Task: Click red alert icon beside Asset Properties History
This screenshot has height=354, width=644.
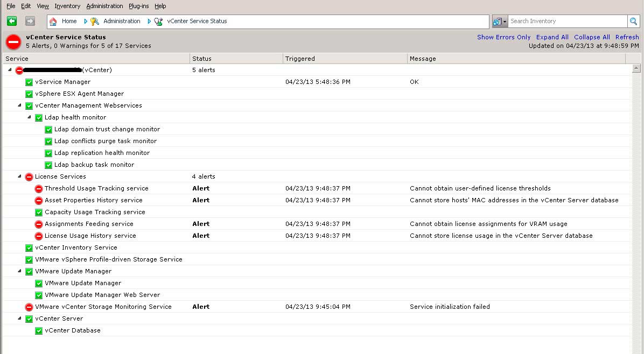Action: pyautogui.click(x=39, y=201)
